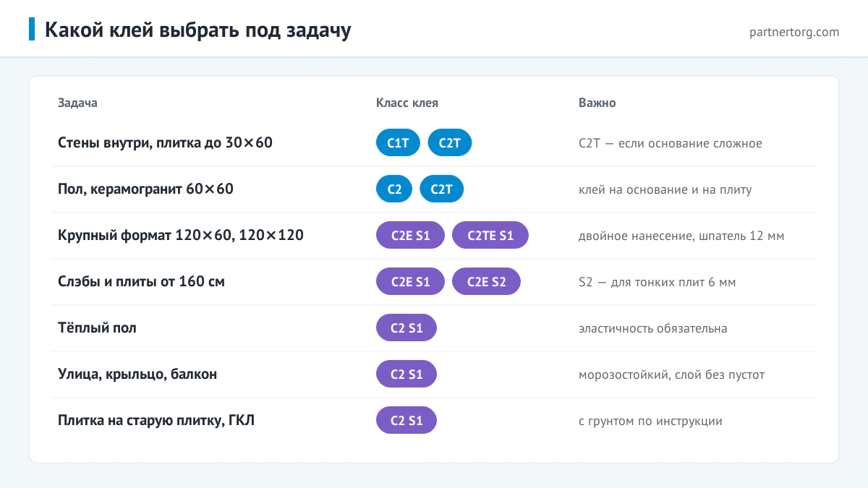The height and width of the screenshot is (488, 868).
Task: Click the C2 S1 badge for "Тёплый пол"
Action: (x=407, y=328)
